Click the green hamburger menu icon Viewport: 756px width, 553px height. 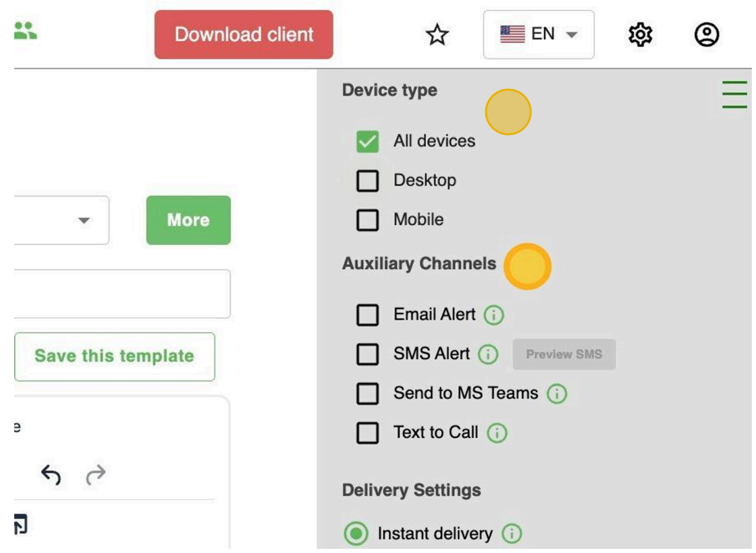coord(734,95)
